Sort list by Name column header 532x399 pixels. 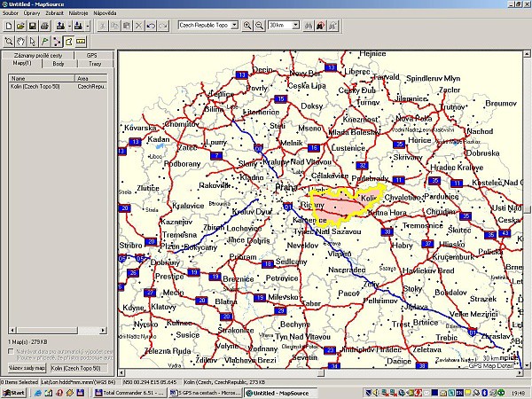42,78
